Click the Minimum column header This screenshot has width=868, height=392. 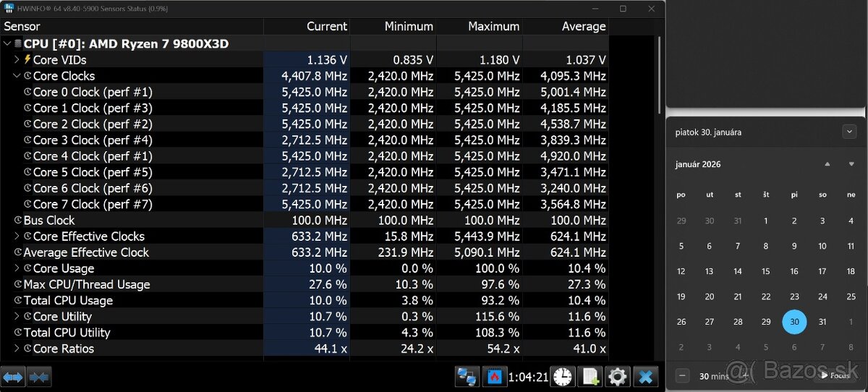point(393,26)
